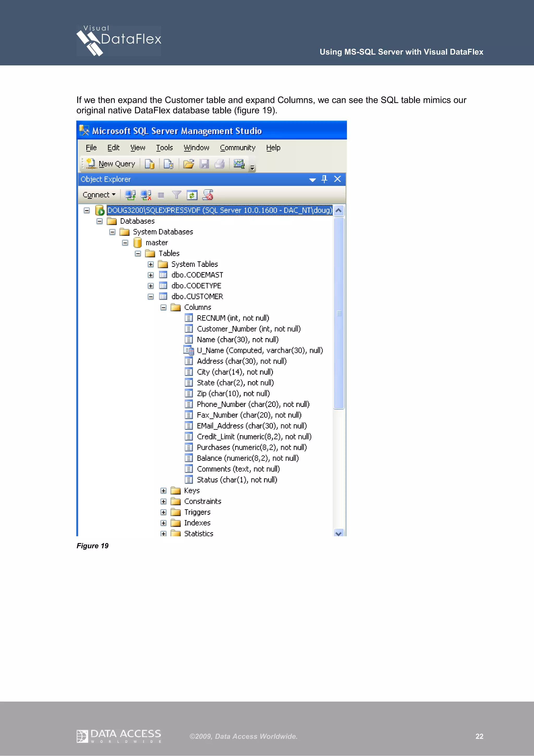Screen dimensions: 534x756
Task: Click the Purchases column icon
Action: pos(189,447)
